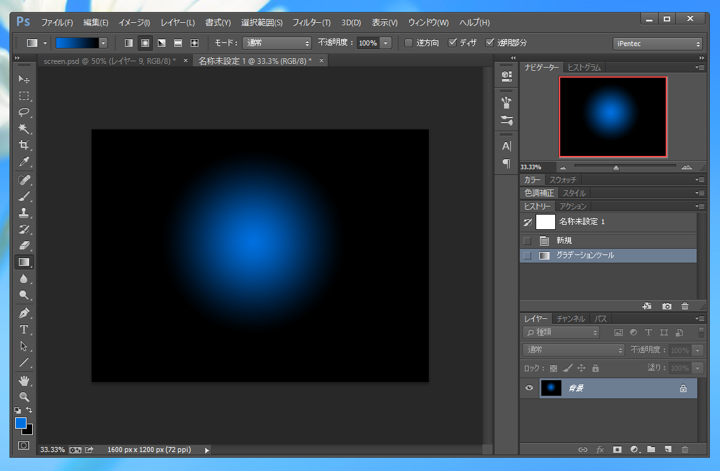Click the foreground blue color swatch
Image resolution: width=720 pixels, height=471 pixels.
20,423
